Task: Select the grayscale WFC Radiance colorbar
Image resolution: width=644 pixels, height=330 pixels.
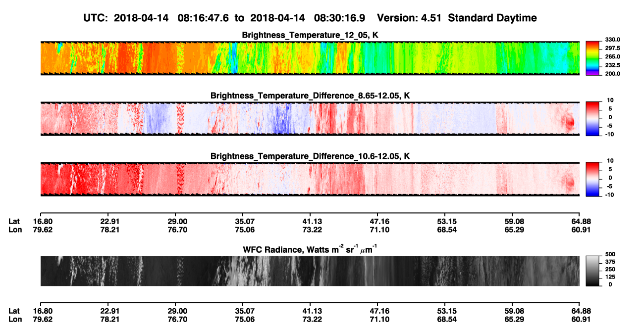Action: 593,271
